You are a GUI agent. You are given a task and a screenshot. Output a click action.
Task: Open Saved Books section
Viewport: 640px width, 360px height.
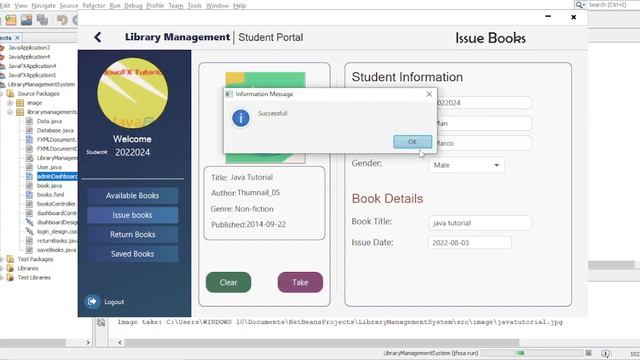pyautogui.click(x=132, y=253)
